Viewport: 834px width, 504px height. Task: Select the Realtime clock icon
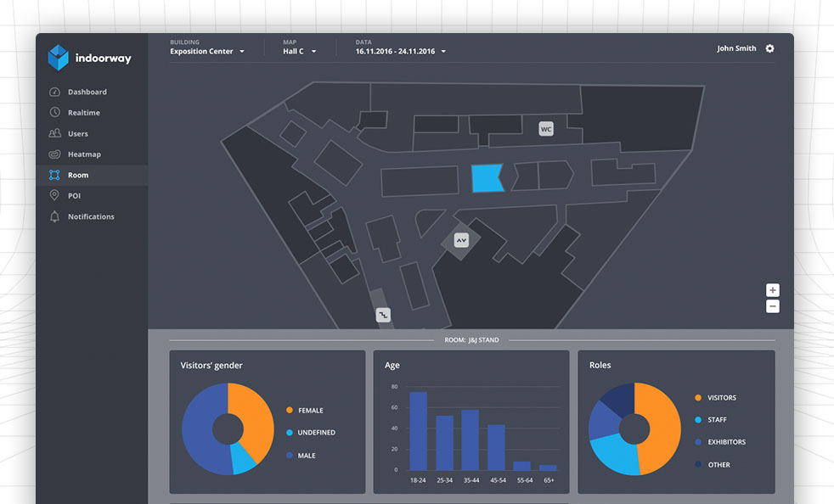pyautogui.click(x=54, y=112)
